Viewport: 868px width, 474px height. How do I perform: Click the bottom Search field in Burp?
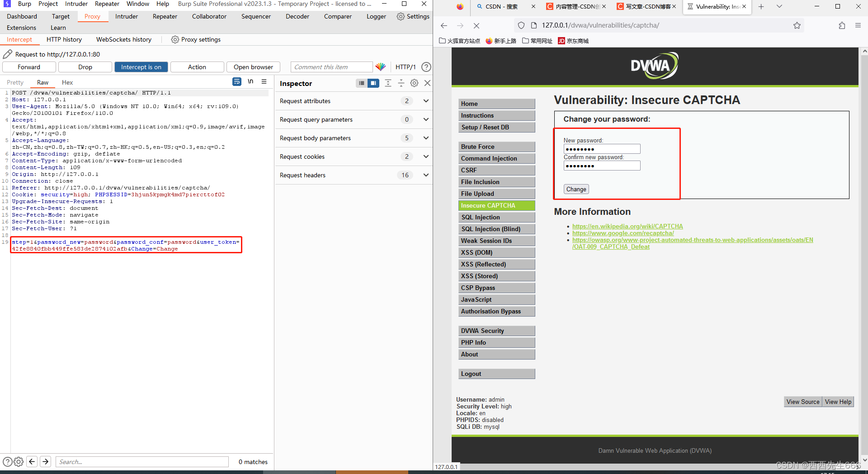pos(142,462)
